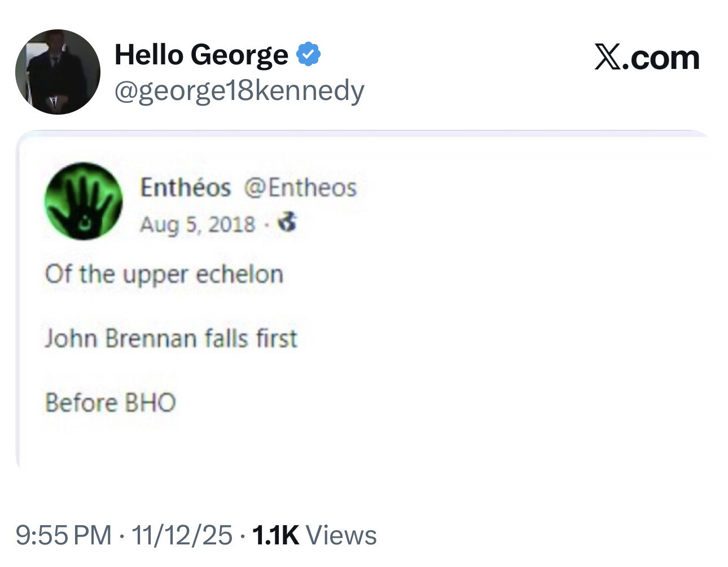Click the 11/12/25 post date

coord(182,535)
